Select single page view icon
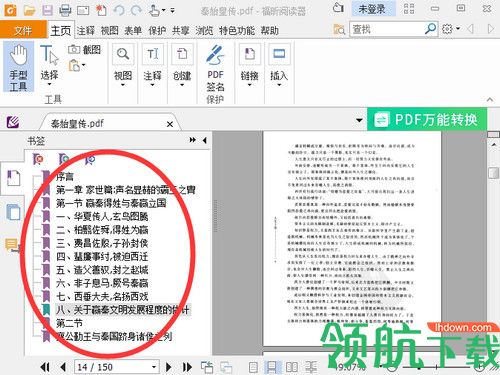 (253, 367)
